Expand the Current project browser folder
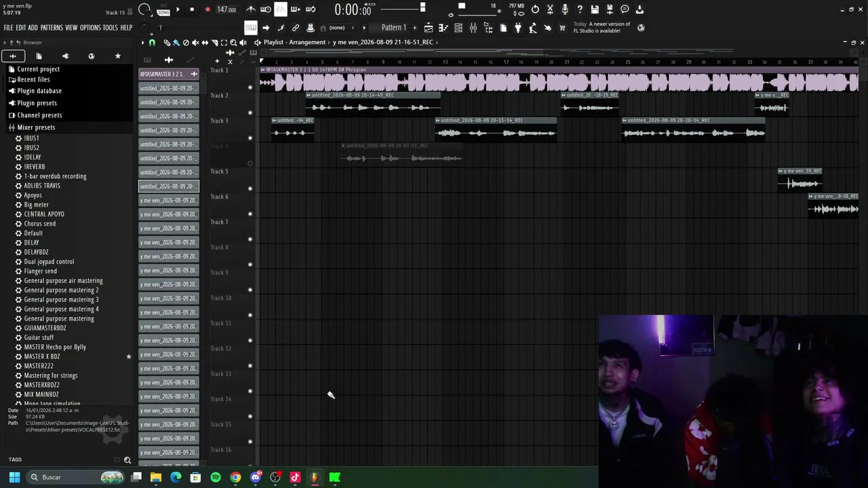The width and height of the screenshot is (868, 488). click(x=38, y=69)
